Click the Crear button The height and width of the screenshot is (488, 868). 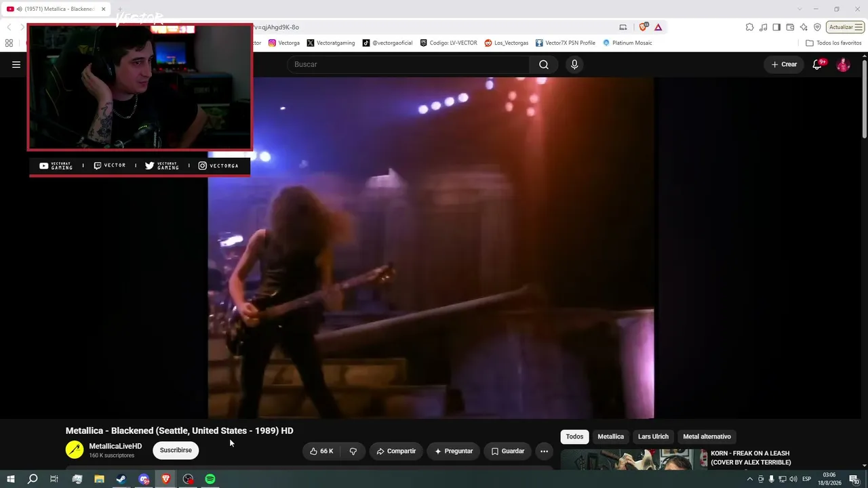pyautogui.click(x=784, y=64)
